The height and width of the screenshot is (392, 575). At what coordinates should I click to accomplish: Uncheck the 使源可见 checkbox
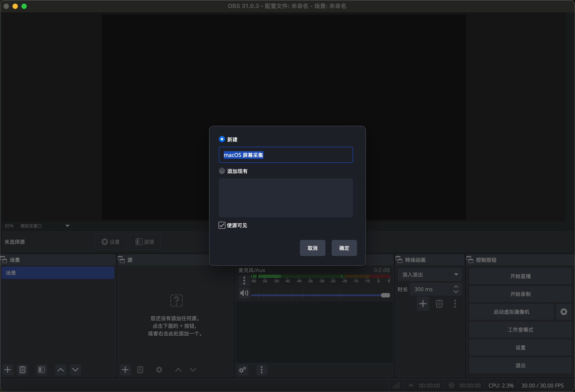point(222,225)
